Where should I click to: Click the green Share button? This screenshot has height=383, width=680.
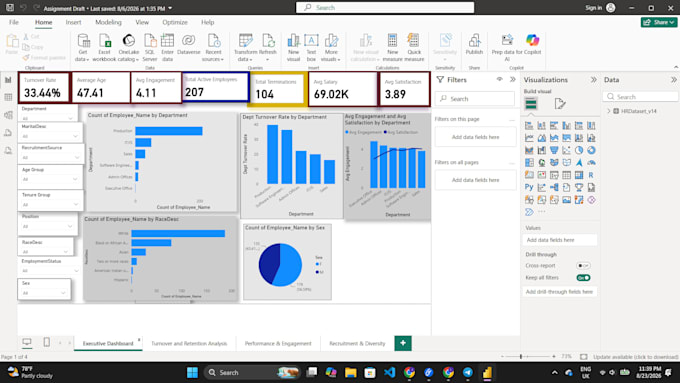pos(659,22)
